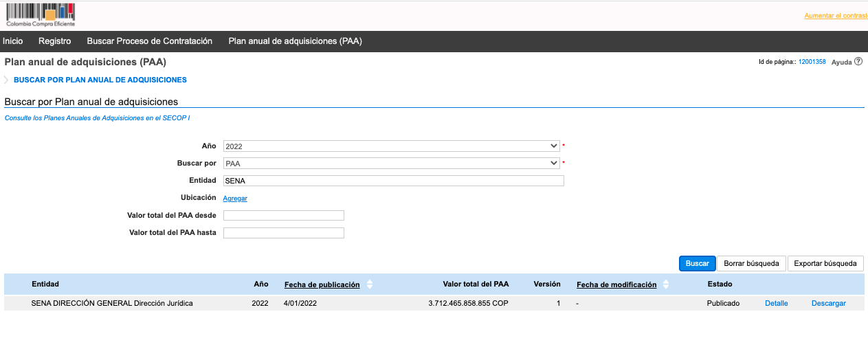Sort by Fecha de modificación column header
This screenshot has width=868, height=358.
[x=616, y=284]
